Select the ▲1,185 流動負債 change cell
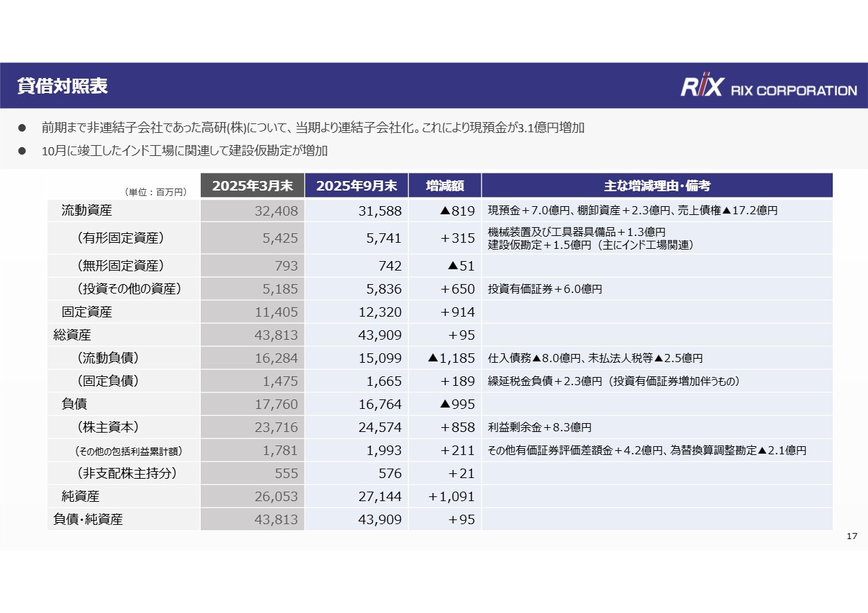 tap(451, 358)
